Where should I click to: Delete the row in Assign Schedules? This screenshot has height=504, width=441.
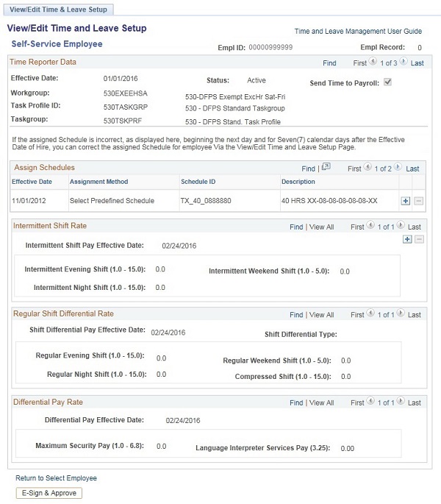418,200
